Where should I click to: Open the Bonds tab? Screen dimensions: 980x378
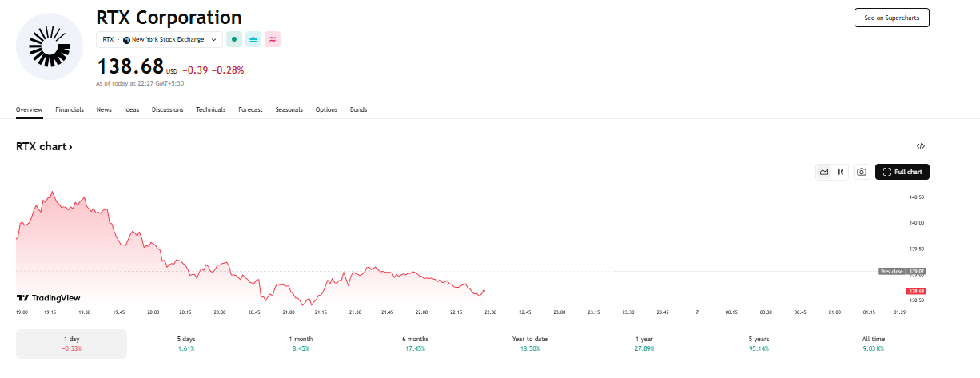point(358,109)
